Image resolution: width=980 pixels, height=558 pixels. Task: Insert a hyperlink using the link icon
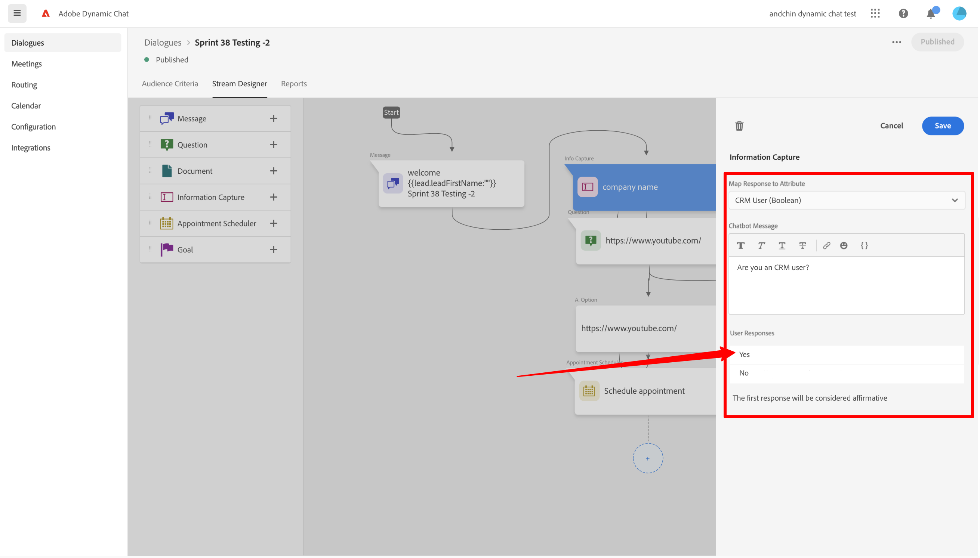tap(826, 246)
